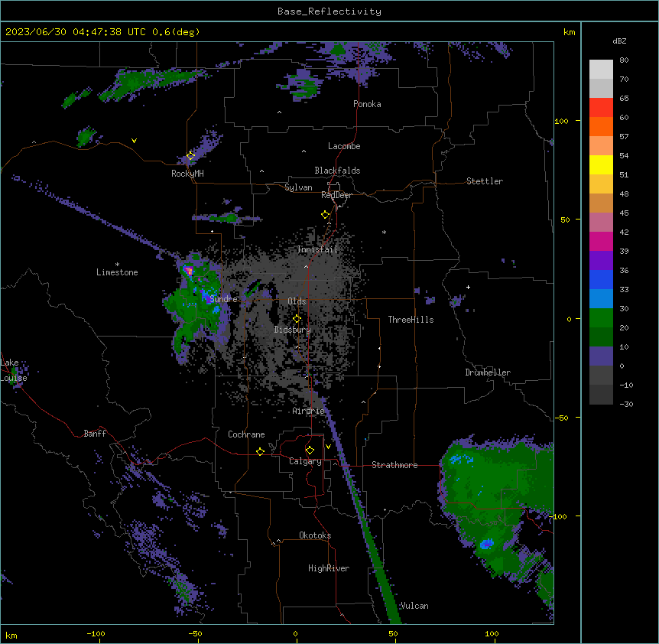The image size is (659, 644).
Task: Click the km label at the bottom left
Action: [x=11, y=635]
